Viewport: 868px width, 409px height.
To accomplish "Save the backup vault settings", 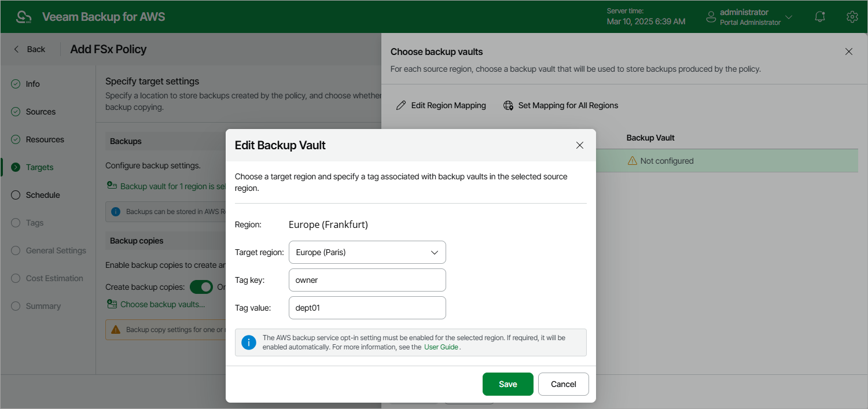I will click(507, 384).
